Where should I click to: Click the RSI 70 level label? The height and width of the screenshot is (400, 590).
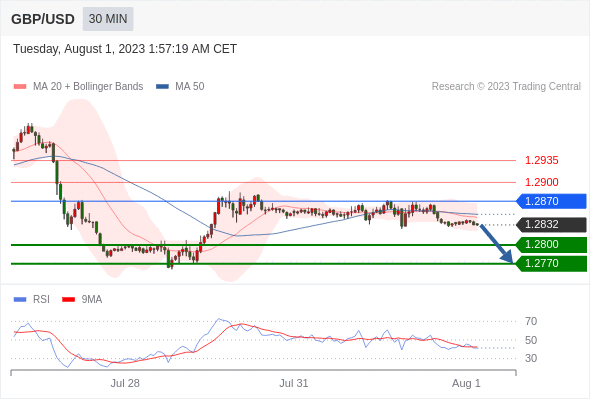531,321
